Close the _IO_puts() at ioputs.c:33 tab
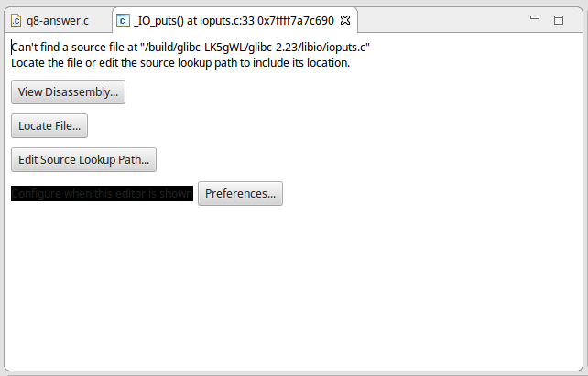This screenshot has height=376, width=588. (345, 20)
